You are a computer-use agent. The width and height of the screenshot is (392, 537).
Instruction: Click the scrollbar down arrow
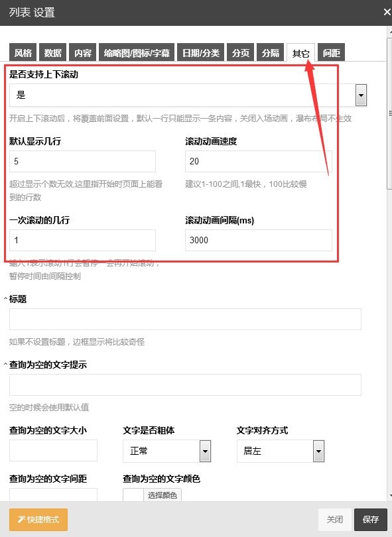pos(390,495)
